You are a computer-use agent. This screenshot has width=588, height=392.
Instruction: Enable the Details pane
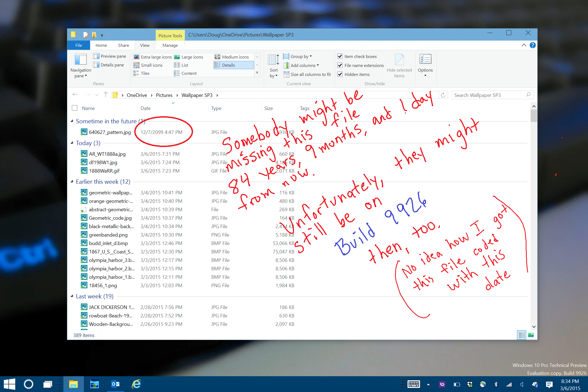109,65
